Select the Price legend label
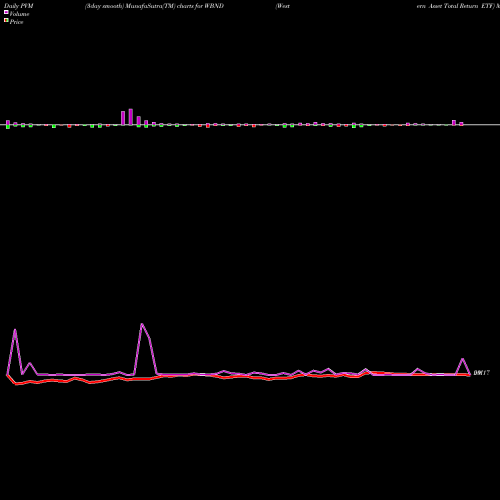This screenshot has width=500, height=500. point(16,22)
